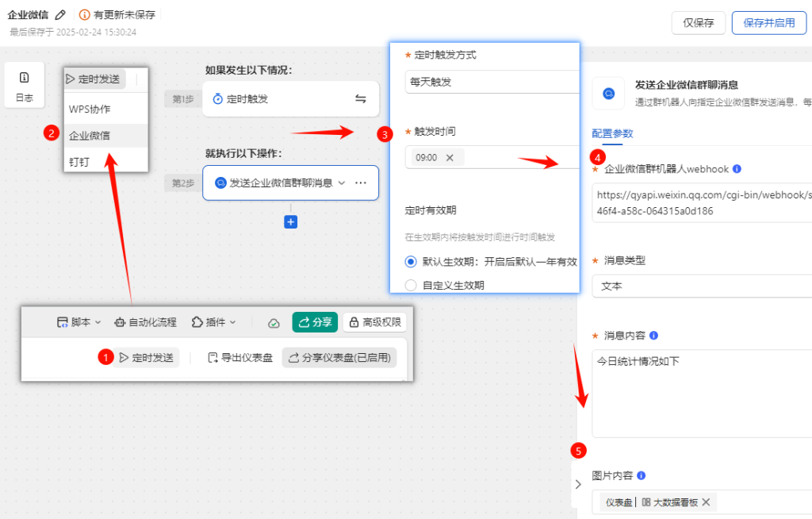Click the swap trigger icon in 定时触发 card

click(x=361, y=98)
